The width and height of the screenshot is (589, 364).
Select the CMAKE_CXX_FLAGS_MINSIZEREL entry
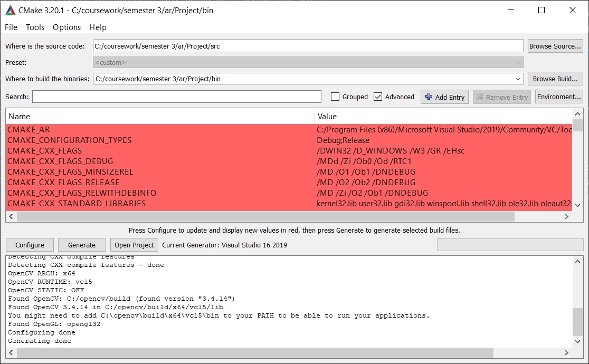[x=289, y=171]
